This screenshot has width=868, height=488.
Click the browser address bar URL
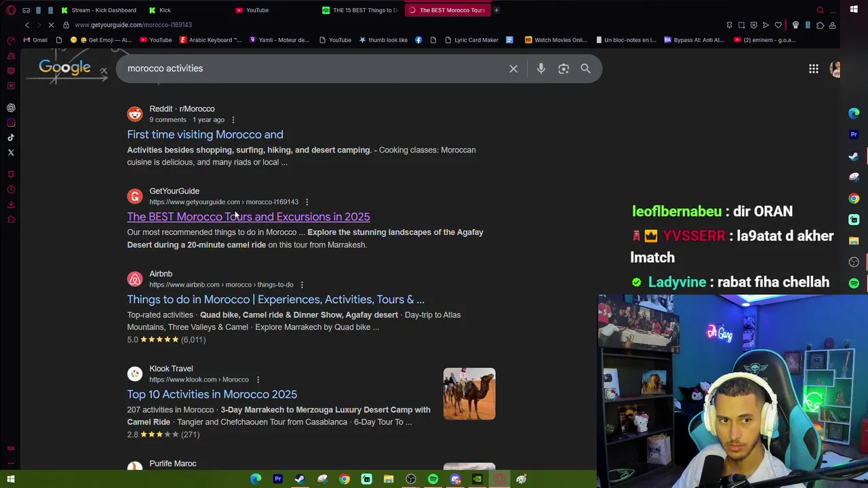[134, 25]
